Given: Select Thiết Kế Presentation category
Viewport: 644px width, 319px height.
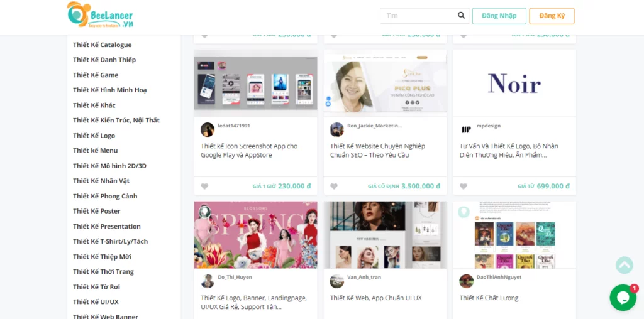Looking at the screenshot, I should point(107,226).
